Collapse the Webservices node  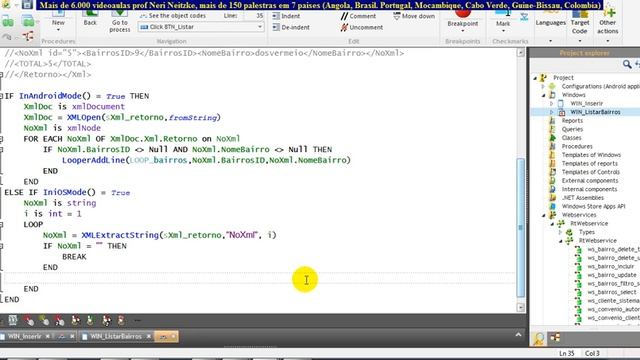(543, 215)
